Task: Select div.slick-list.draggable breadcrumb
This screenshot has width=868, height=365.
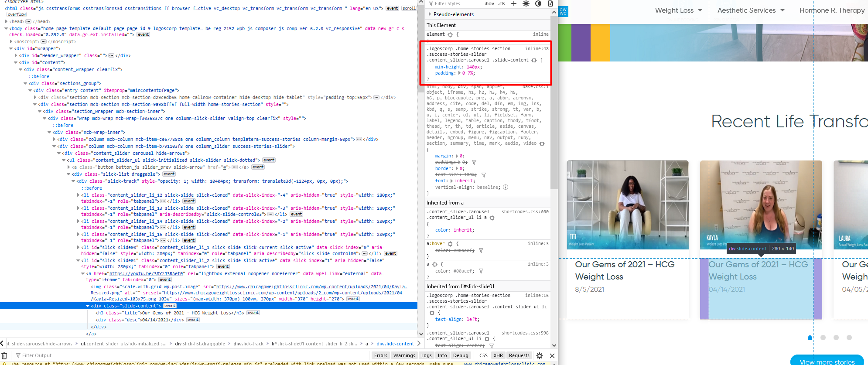Action: (200, 344)
